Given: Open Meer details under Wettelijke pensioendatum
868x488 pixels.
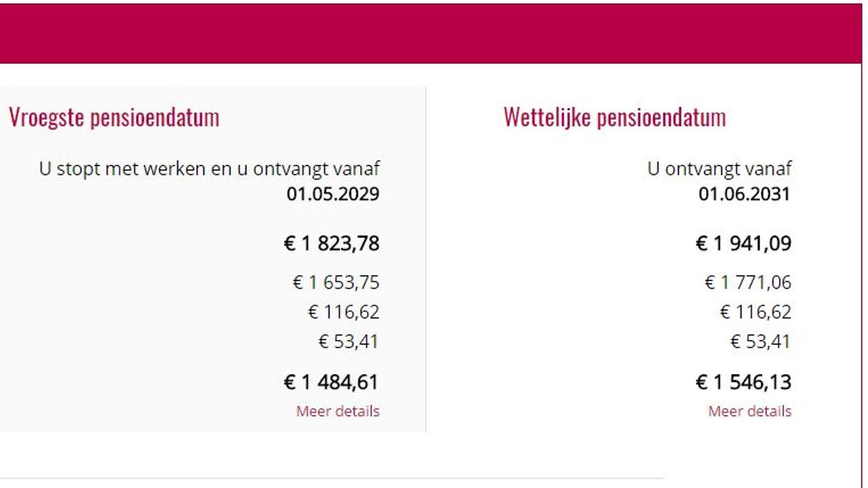Looking at the screenshot, I should click(x=749, y=411).
